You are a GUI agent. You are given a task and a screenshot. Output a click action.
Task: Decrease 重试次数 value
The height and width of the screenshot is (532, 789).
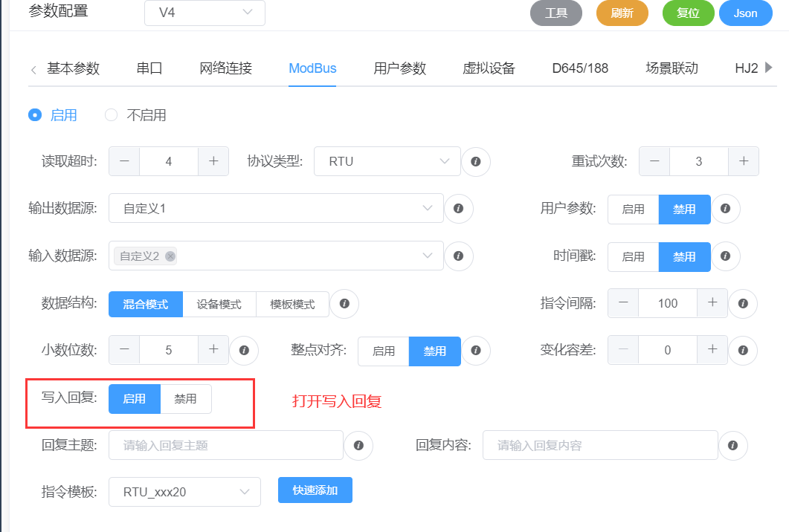654,161
